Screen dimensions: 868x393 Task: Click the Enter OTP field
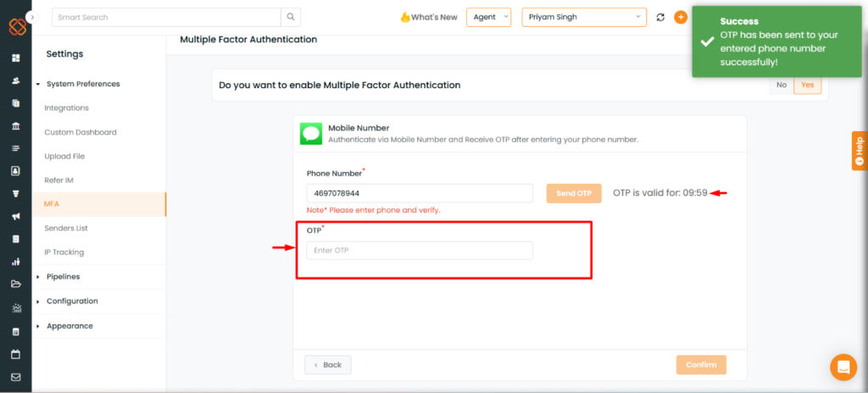click(x=420, y=250)
